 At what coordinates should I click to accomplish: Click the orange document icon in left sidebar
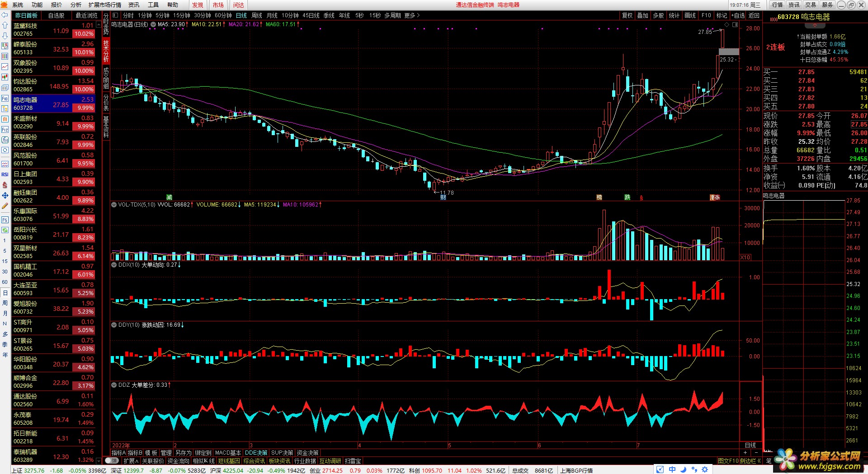coord(5,119)
